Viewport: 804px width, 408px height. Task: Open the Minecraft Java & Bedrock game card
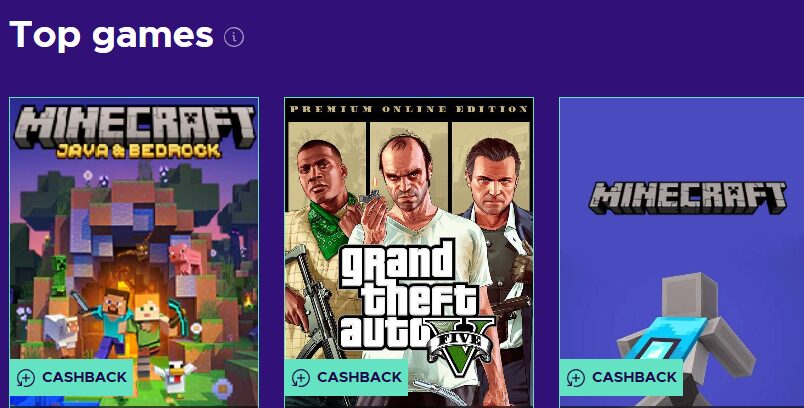(134, 252)
